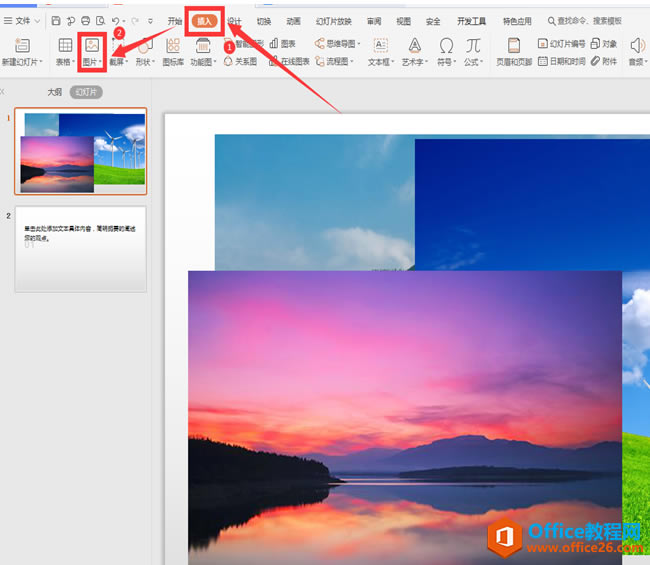Click the Save icon in quick access toolbar
Image resolution: width=650 pixels, height=565 pixels.
(56, 21)
